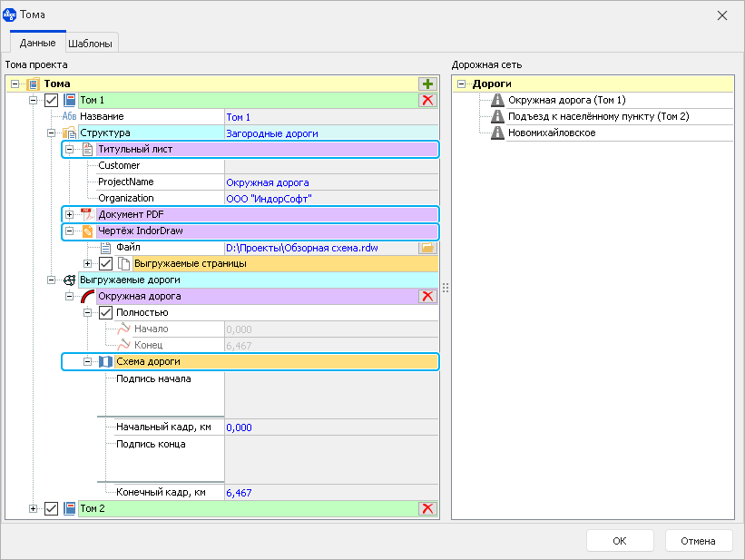Select the Структура value Загородные дороги

point(331,133)
